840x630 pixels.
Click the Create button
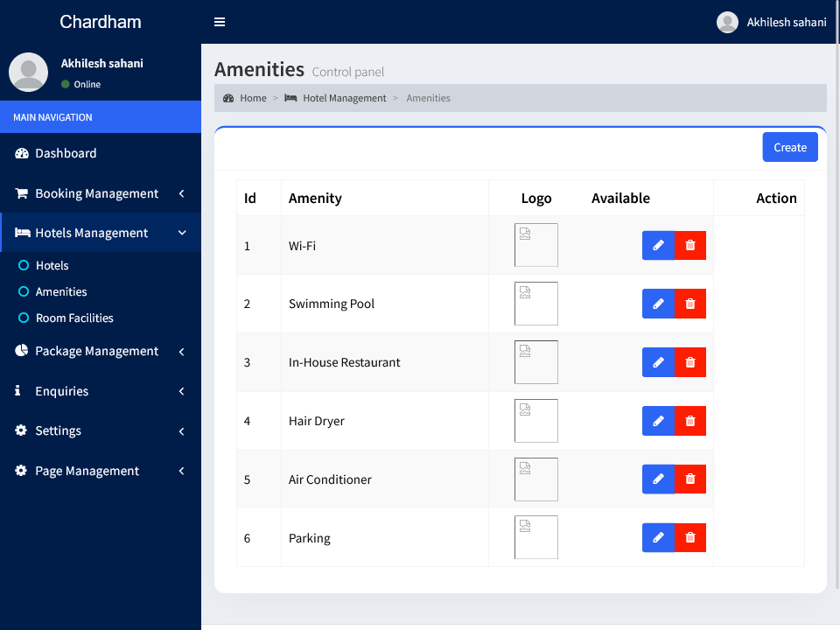pos(789,148)
